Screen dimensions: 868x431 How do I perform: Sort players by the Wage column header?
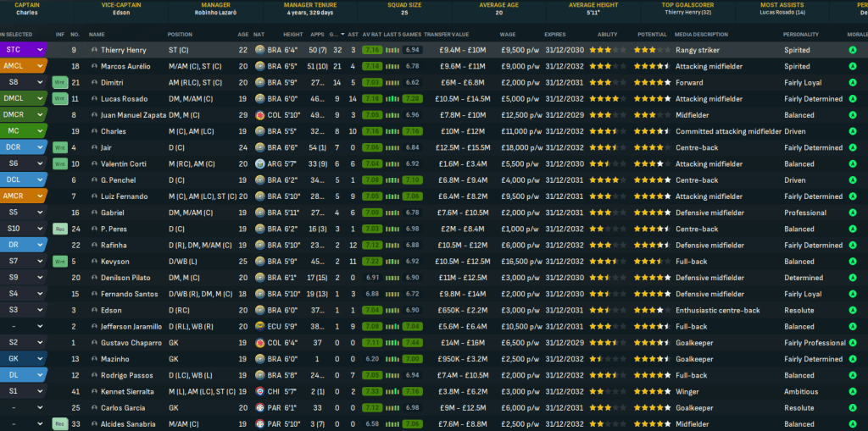pos(508,35)
